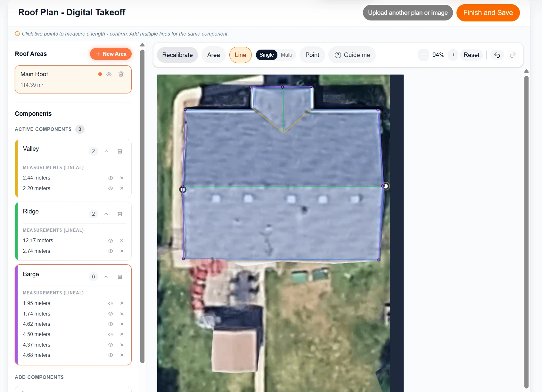Select the Line tool
Screen dimensions: 542x392
click(x=241, y=55)
